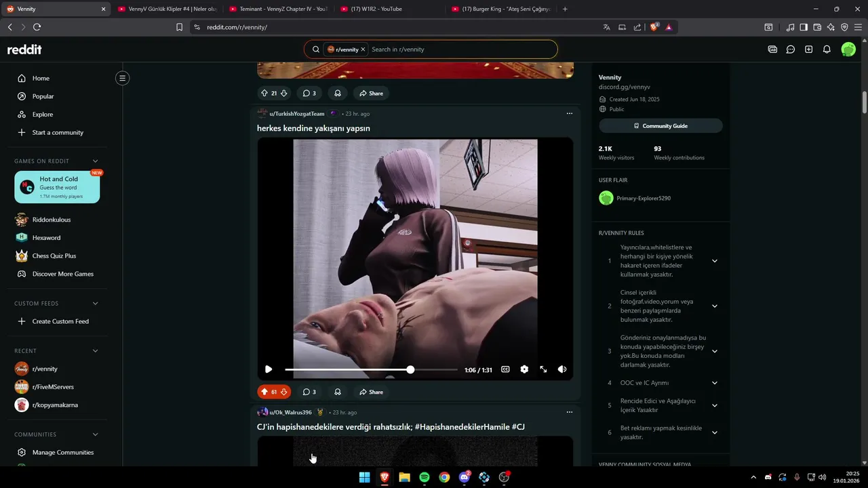The image size is (868, 488).
Task: Open the u/Ok_Walrus396 post options menu
Action: coord(570,412)
